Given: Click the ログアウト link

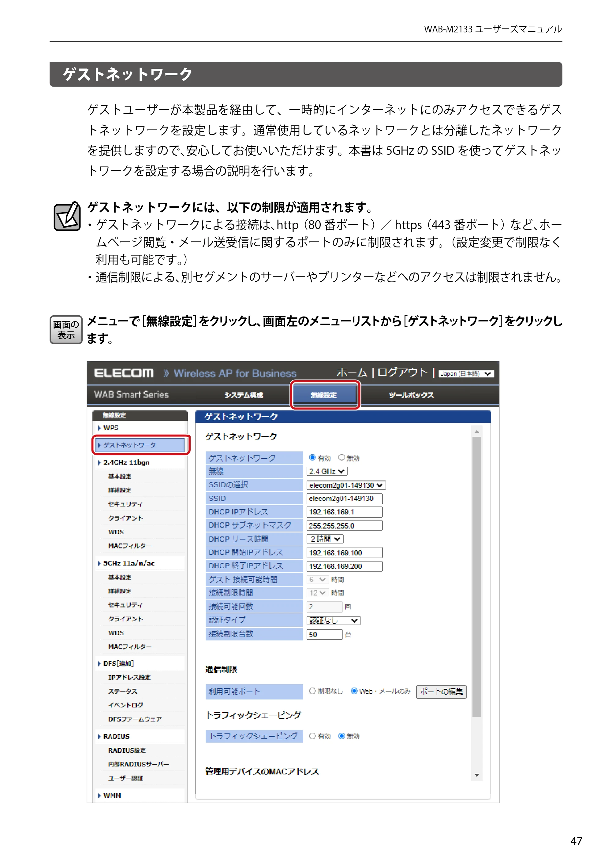Looking at the screenshot, I should coord(402,373).
